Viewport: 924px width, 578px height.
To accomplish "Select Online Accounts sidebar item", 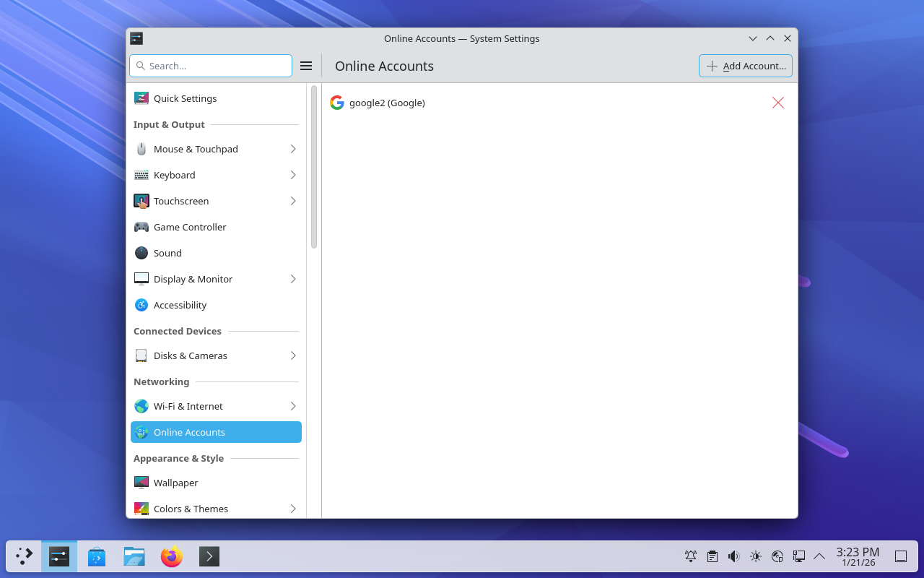I will (x=189, y=432).
